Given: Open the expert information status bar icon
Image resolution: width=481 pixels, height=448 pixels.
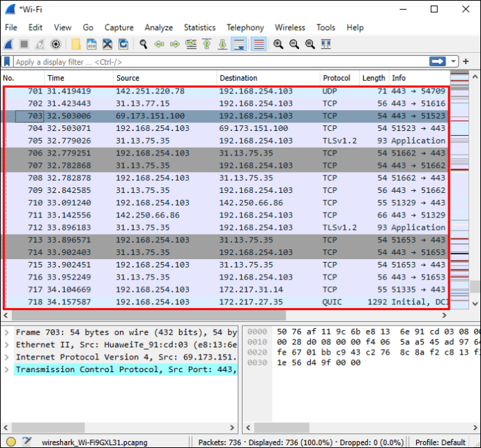Looking at the screenshot, I should click(8, 441).
